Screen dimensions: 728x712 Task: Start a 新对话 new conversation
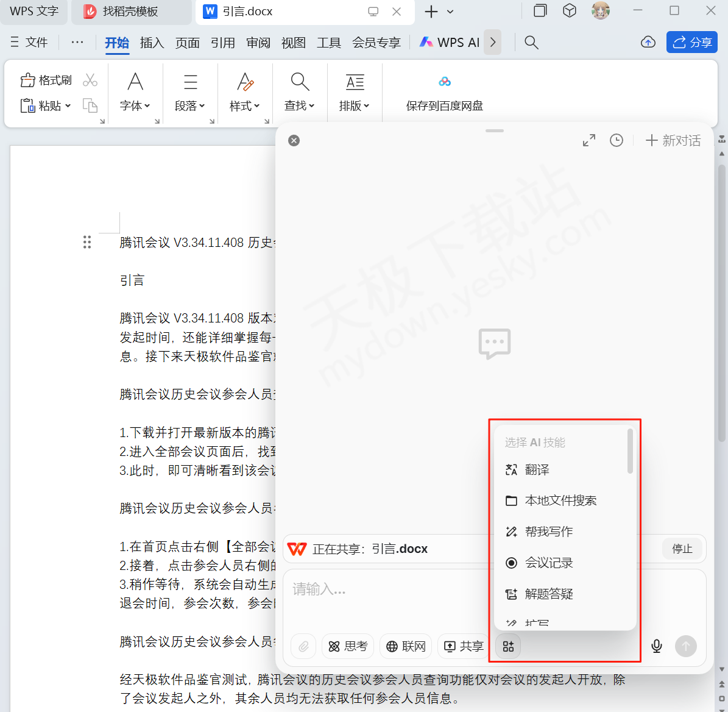tap(673, 140)
